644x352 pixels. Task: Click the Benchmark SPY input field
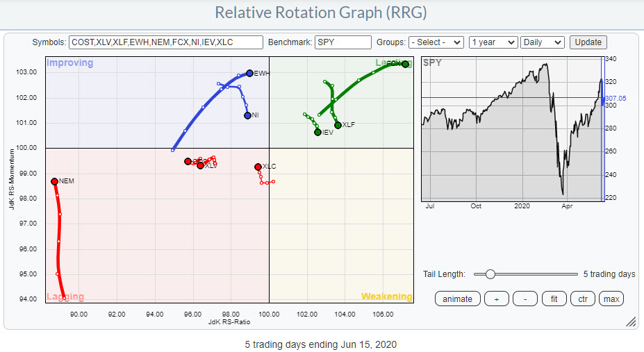342,42
